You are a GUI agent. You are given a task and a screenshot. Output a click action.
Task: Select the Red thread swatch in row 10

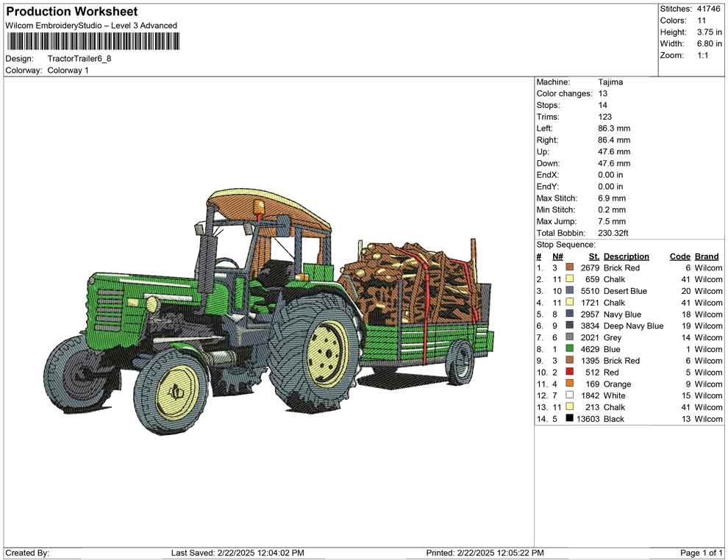coord(569,372)
